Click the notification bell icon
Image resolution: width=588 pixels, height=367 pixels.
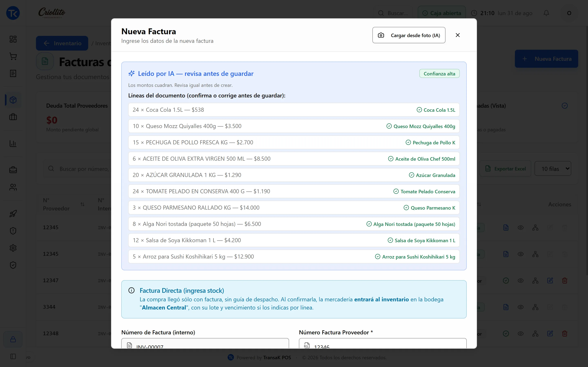click(x=546, y=13)
